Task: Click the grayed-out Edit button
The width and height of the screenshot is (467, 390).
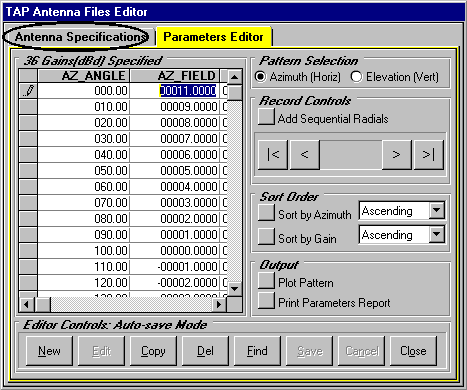Action: pos(101,351)
